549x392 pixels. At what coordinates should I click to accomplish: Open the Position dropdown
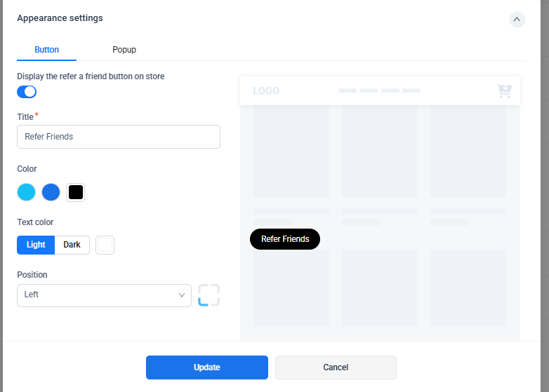pyautogui.click(x=104, y=295)
